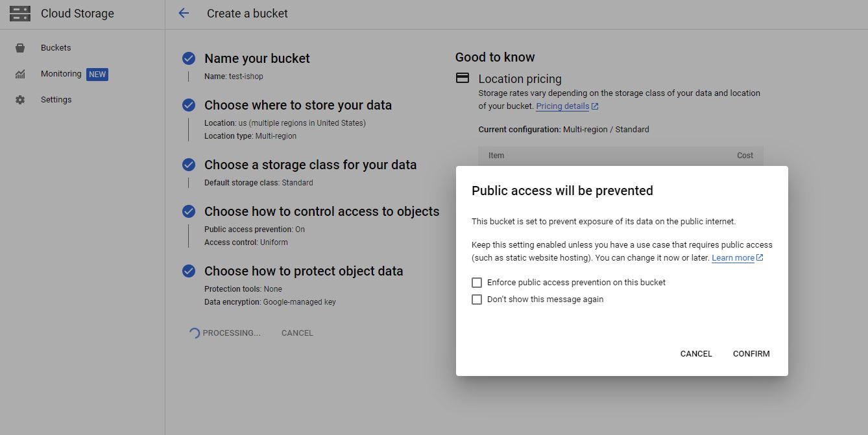This screenshot has width=868, height=435.
Task: Open the Learn more link
Action: 733,258
